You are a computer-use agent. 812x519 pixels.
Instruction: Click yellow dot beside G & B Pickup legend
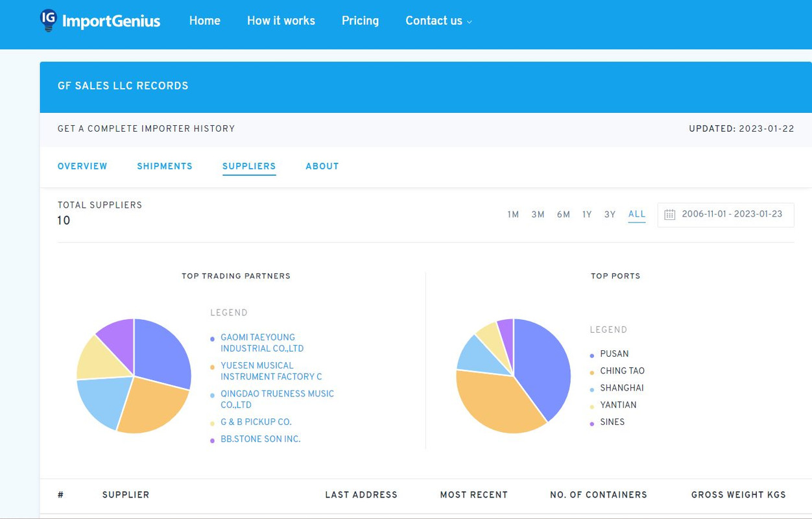point(212,424)
